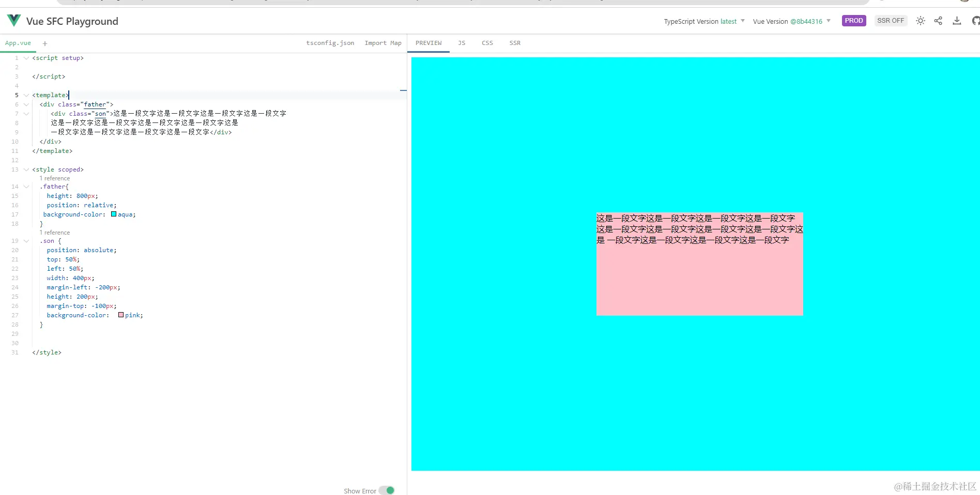Collapse the style scoped code block
The height and width of the screenshot is (495, 980).
(26, 169)
